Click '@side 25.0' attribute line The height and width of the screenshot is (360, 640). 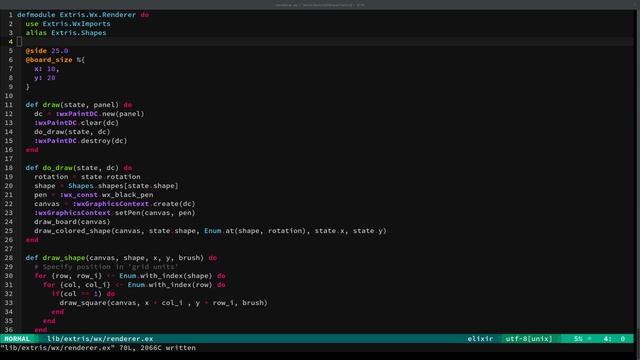[x=47, y=51]
